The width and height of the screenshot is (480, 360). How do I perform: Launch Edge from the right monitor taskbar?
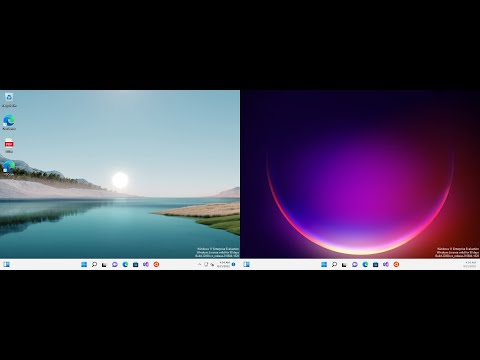365,264
